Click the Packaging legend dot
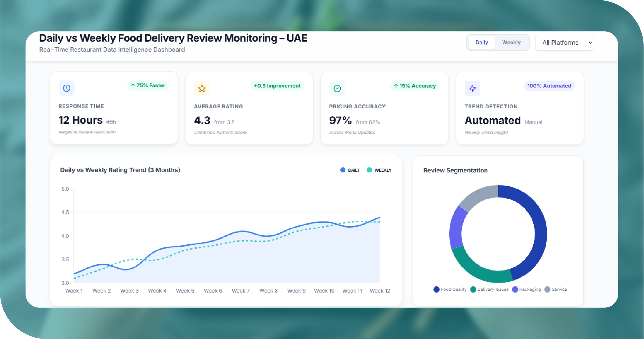The width and height of the screenshot is (644, 339). pyautogui.click(x=515, y=289)
